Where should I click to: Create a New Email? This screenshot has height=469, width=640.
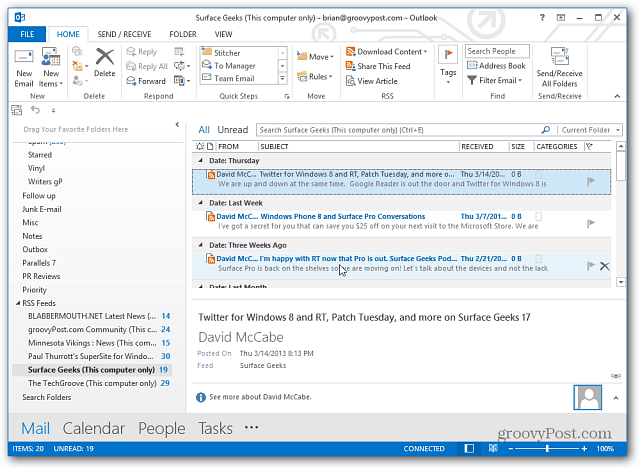click(x=24, y=67)
